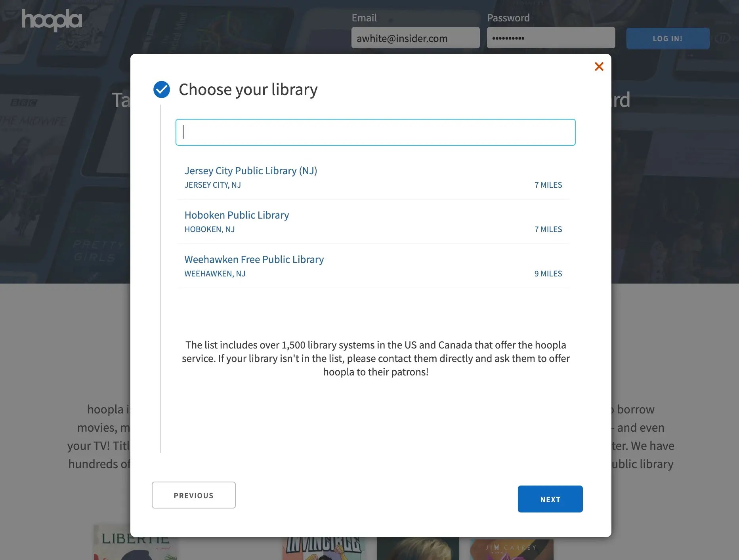This screenshot has width=739, height=560.
Task: Click the Choose your library heading
Action: pos(248,90)
